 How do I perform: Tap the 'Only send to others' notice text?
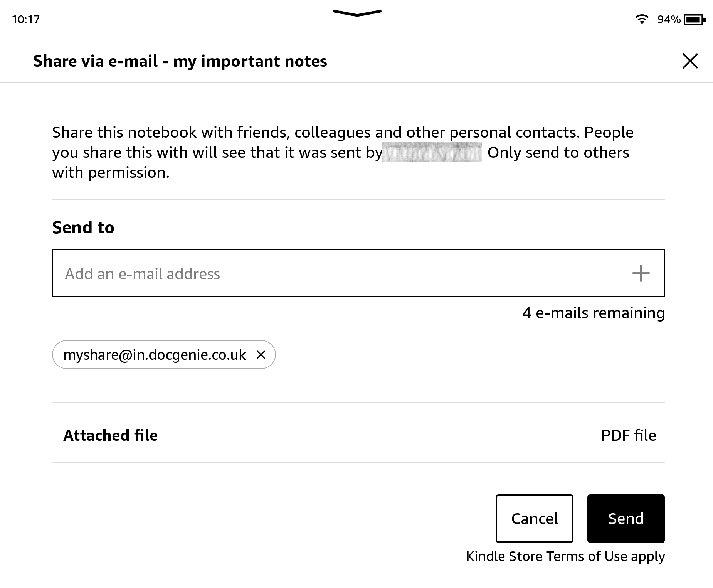tap(558, 153)
